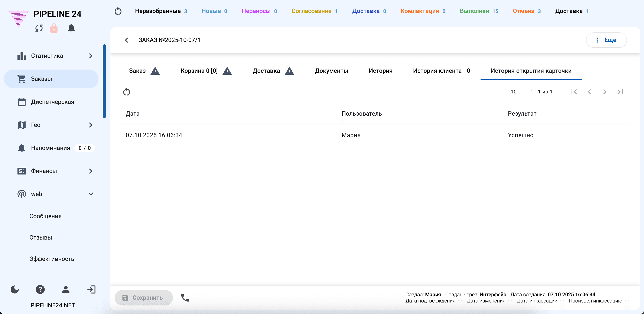
Task: Refresh order status counters at top
Action: pyautogui.click(x=118, y=11)
